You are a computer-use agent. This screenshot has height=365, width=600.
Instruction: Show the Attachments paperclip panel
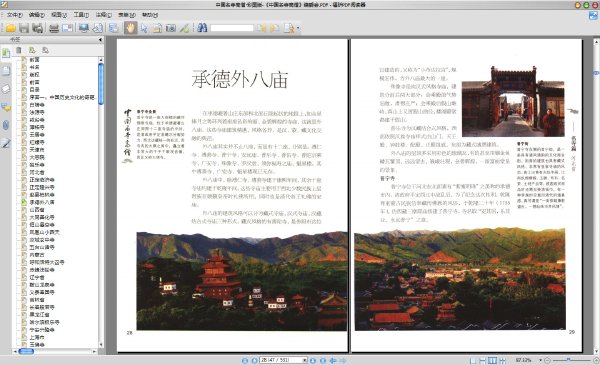point(6,125)
